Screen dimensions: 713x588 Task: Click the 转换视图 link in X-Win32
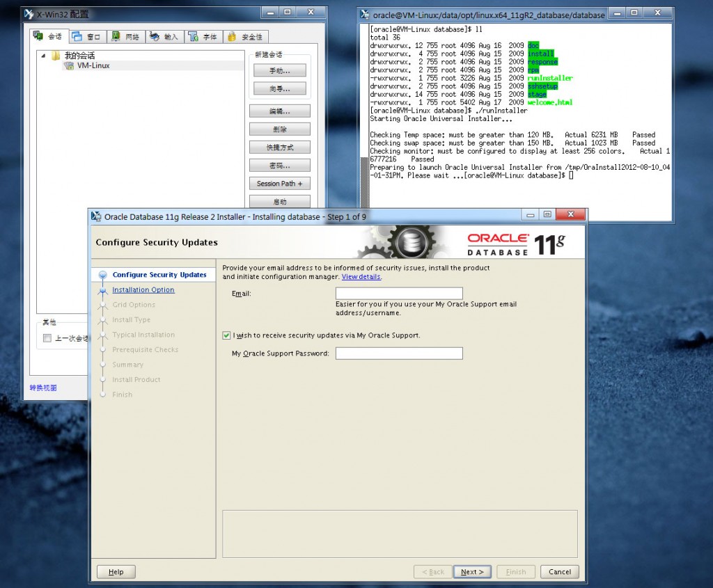[x=43, y=388]
